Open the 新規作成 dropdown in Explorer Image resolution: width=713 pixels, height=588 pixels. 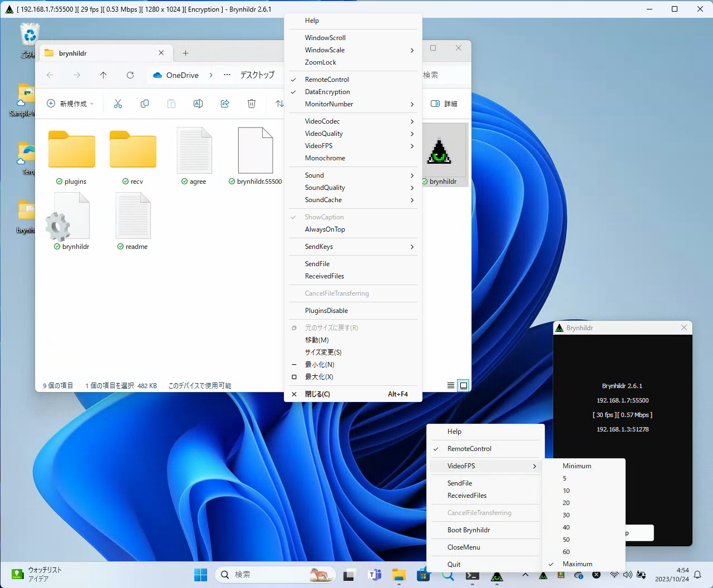70,104
